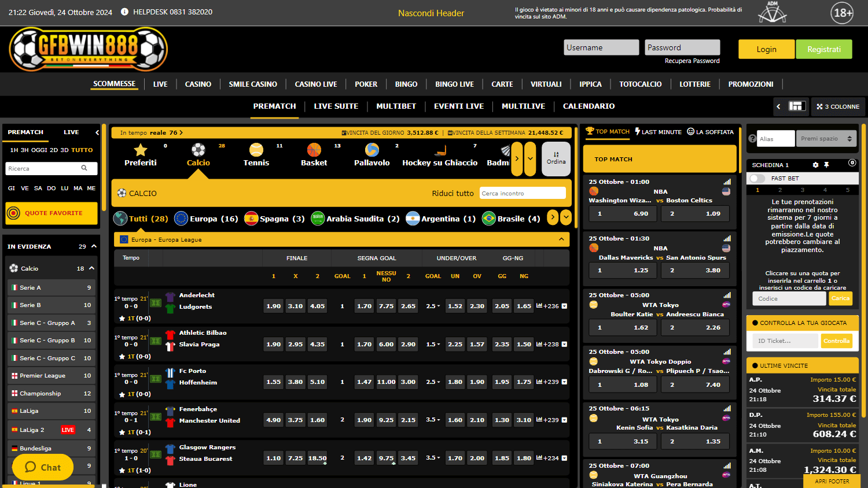Open Schedina settings gear icon
This screenshot has width=868, height=488.
point(815,165)
